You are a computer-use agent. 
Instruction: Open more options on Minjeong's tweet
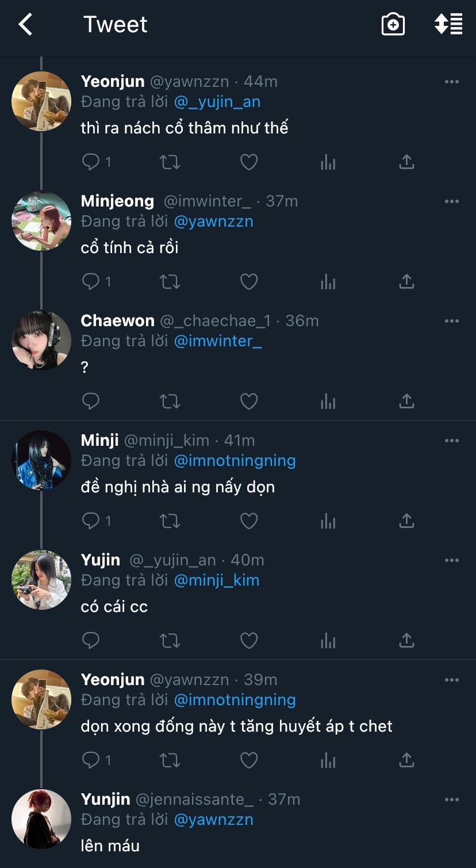[452, 201]
